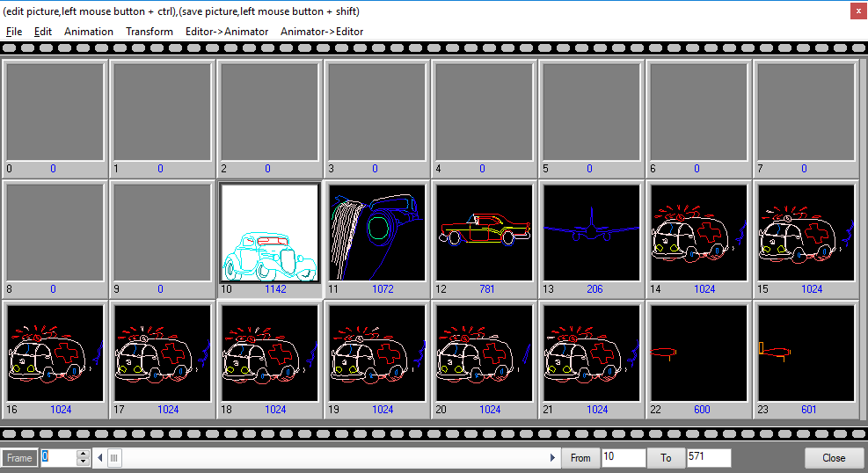Select frame 11 car grille thumbnail
The height and width of the screenshot is (473, 868).
(x=376, y=232)
